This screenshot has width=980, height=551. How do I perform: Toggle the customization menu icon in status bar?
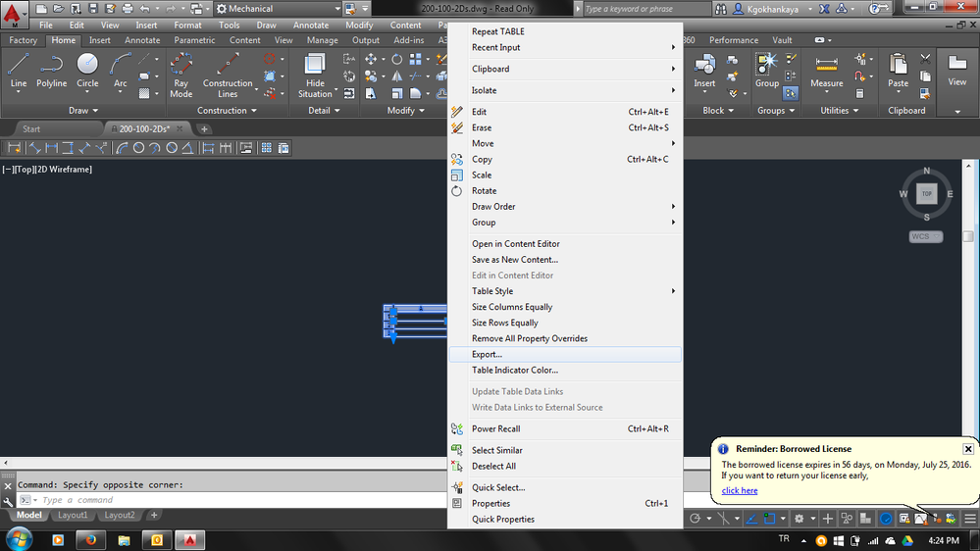click(970, 519)
